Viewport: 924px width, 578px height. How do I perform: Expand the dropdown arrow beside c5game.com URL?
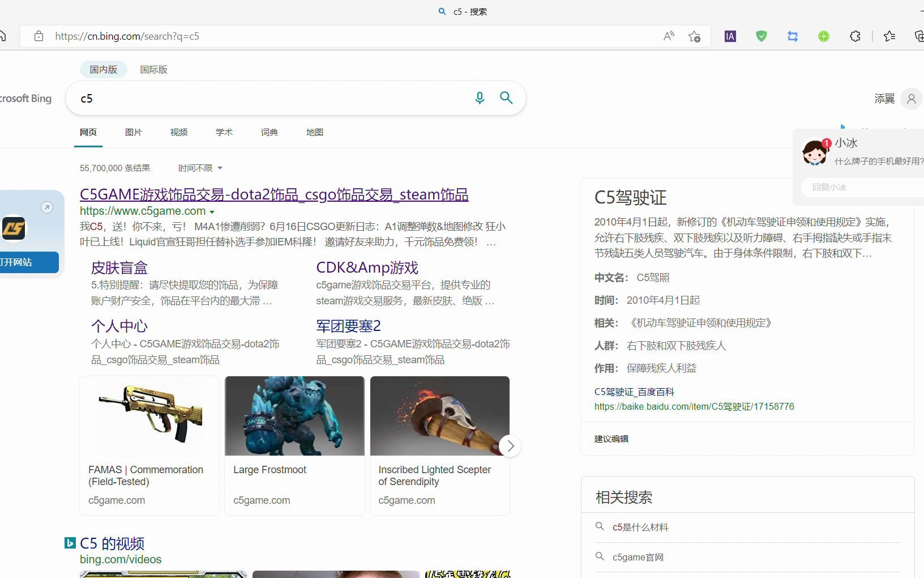pyautogui.click(x=212, y=212)
